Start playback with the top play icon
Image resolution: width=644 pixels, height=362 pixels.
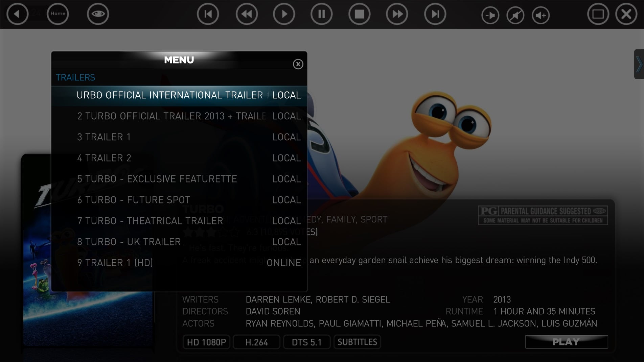(x=284, y=14)
